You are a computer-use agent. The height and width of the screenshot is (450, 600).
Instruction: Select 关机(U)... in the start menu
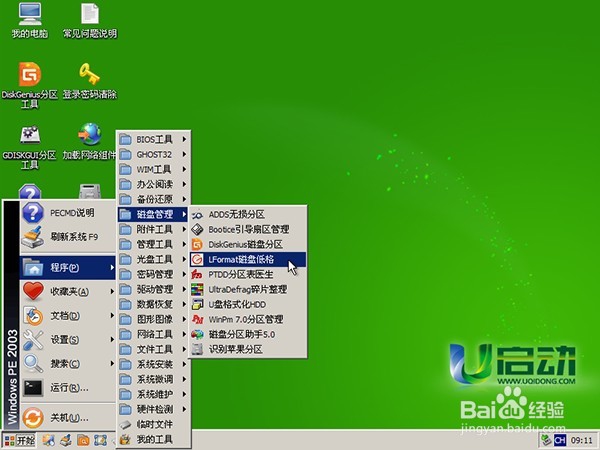(68, 417)
